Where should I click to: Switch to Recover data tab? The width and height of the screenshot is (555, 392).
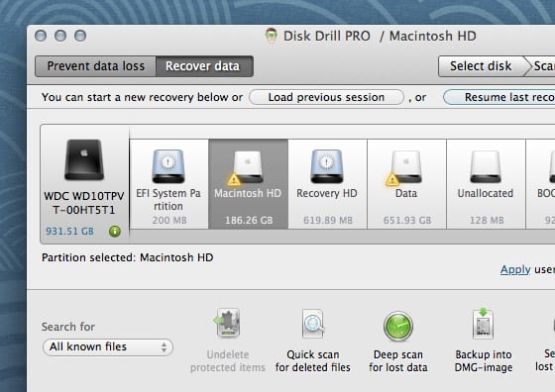tap(204, 66)
